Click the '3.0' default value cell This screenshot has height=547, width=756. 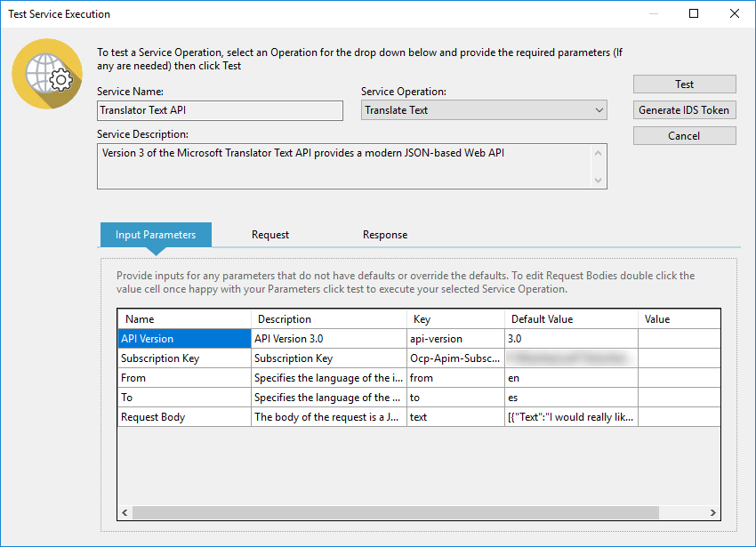click(x=571, y=339)
